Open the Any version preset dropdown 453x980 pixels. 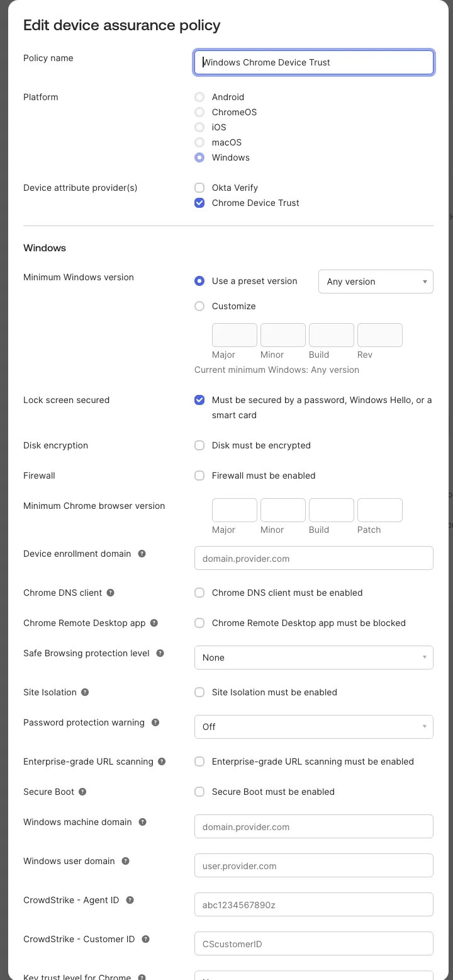coord(376,282)
